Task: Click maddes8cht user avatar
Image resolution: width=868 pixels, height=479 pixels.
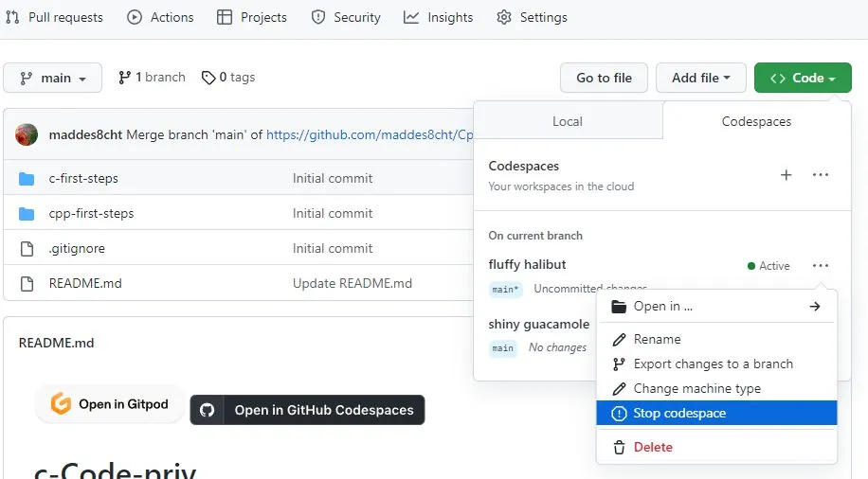Action: coord(27,134)
